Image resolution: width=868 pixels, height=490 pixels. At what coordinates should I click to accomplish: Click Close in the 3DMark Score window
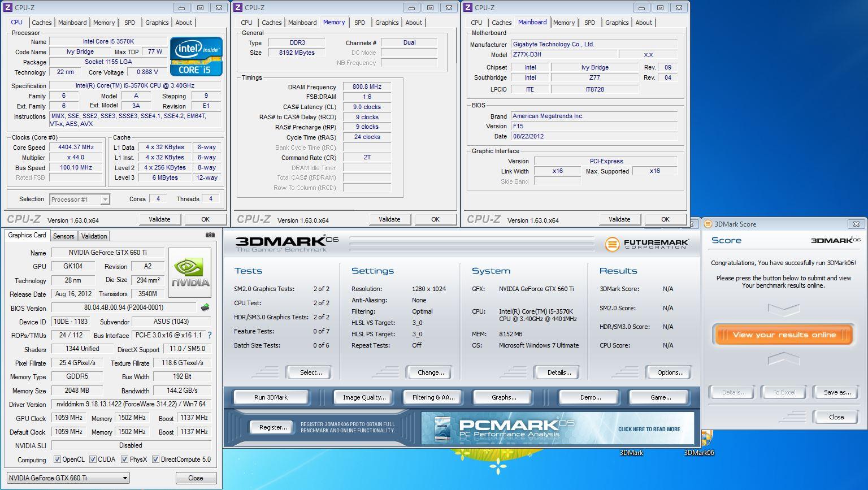pos(836,417)
